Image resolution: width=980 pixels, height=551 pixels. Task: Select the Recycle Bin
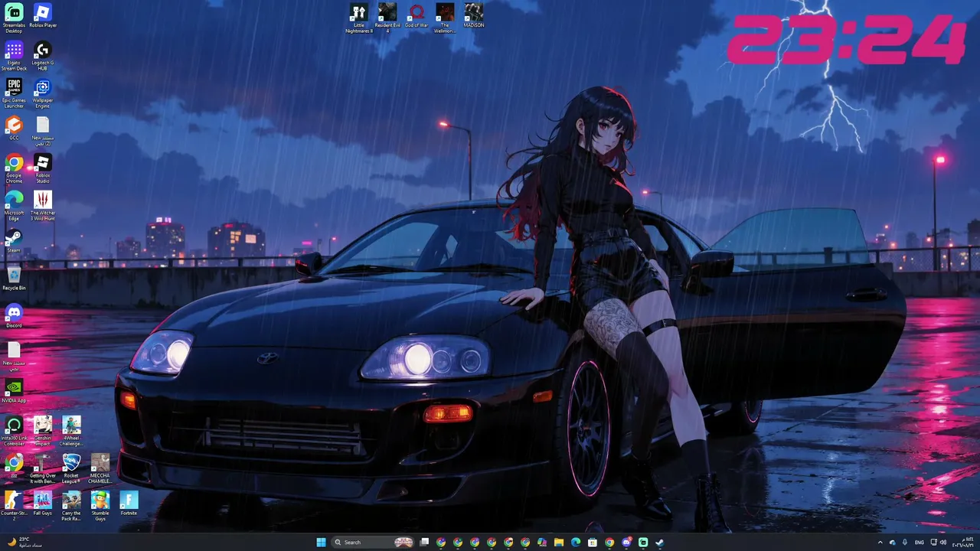[14, 279]
